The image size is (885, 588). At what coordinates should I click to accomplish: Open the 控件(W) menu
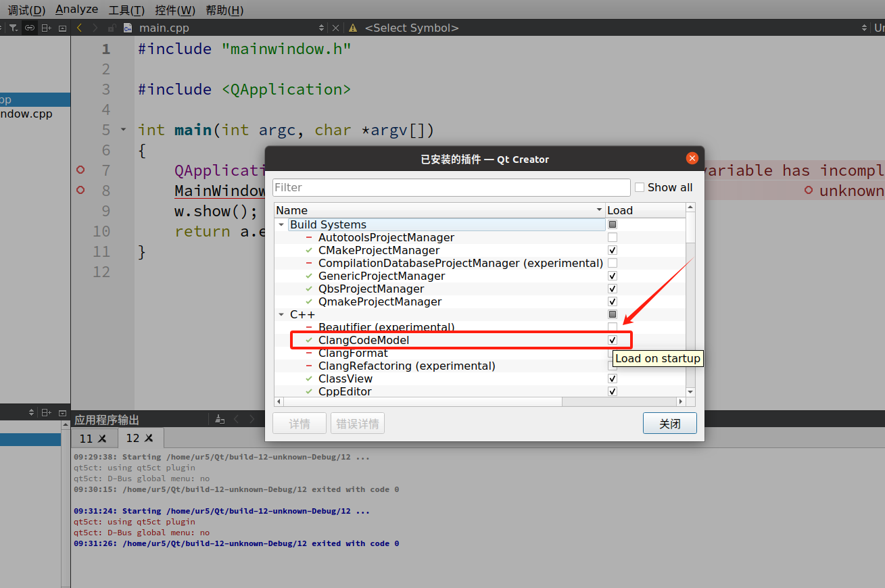click(174, 10)
